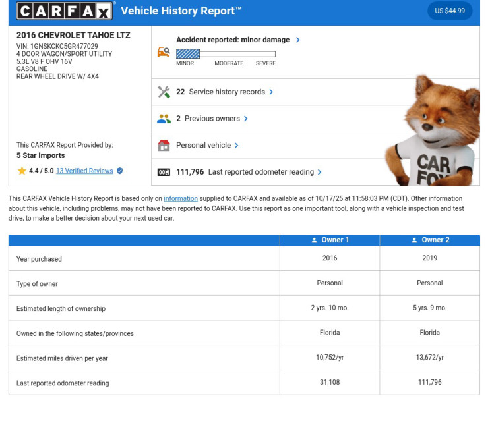Expand the last reported odometer chevron
Image resolution: width=490 pixels, height=448 pixels.
pyautogui.click(x=320, y=172)
